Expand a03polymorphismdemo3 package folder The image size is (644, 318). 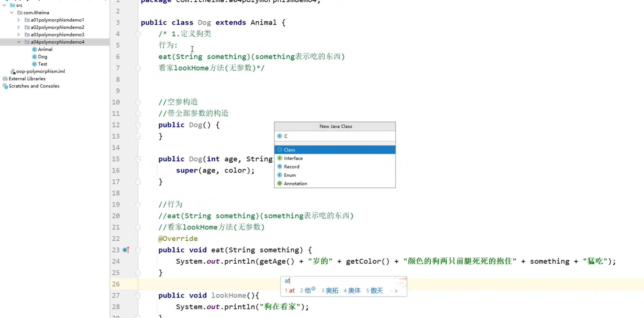pyautogui.click(x=19, y=35)
